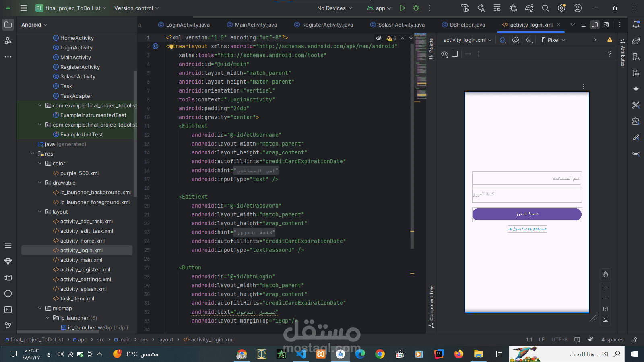This screenshot has height=362, width=644.
Task: Toggle view options eye icon in design toolbar
Action: [x=444, y=54]
